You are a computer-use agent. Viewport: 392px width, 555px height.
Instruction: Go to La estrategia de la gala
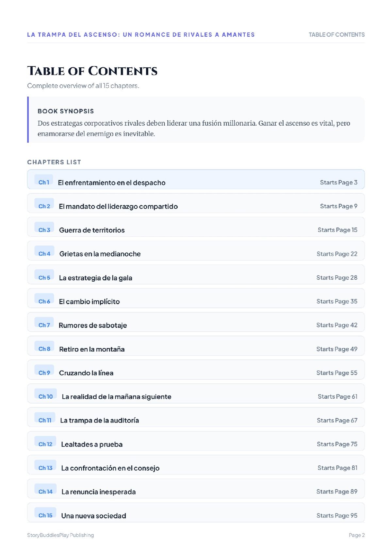pyautogui.click(x=196, y=275)
